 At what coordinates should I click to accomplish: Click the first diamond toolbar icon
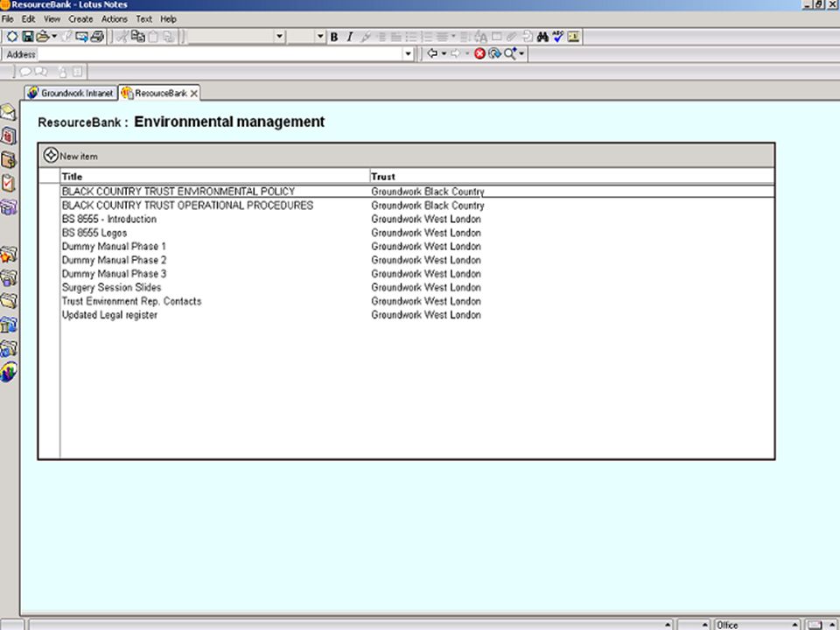[11, 37]
